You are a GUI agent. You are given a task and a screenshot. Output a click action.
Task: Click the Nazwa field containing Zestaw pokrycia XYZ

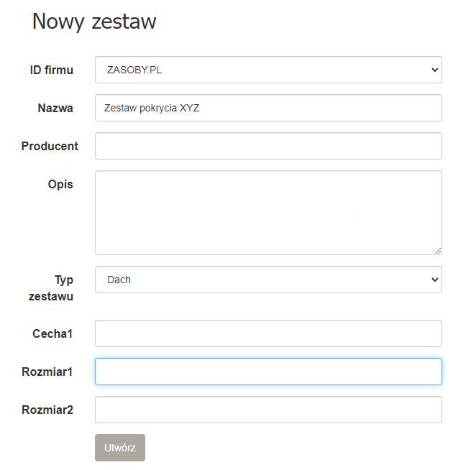tap(268, 108)
